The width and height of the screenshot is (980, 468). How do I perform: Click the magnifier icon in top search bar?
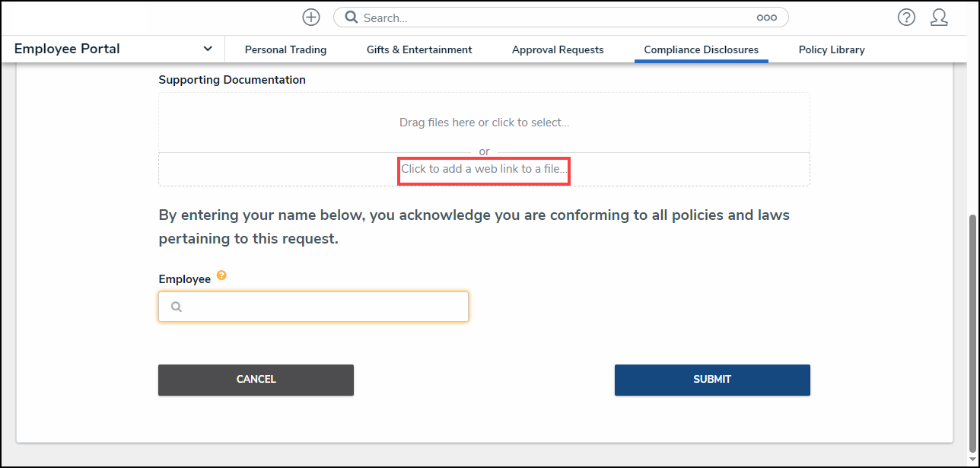pyautogui.click(x=351, y=18)
